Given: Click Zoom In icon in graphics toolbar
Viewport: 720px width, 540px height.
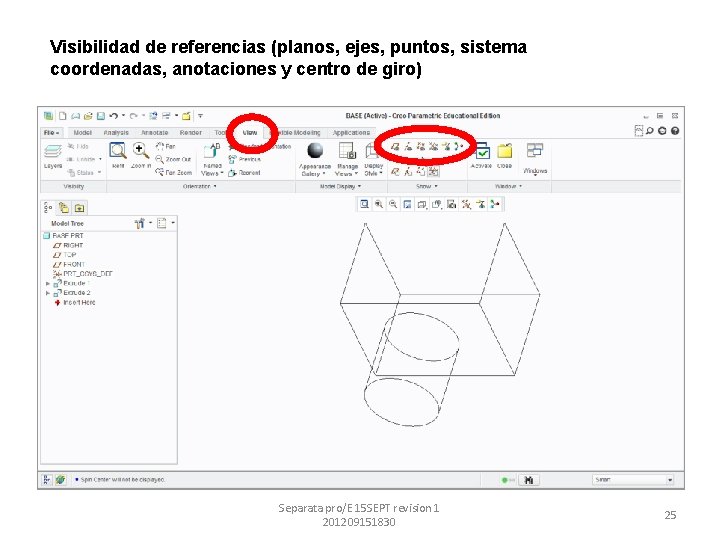Looking at the screenshot, I should pos(379,204).
